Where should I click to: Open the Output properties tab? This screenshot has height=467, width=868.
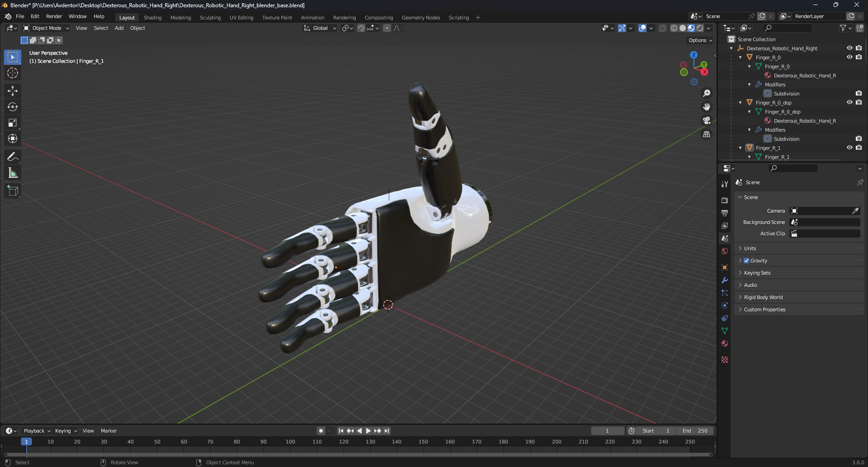725,213
